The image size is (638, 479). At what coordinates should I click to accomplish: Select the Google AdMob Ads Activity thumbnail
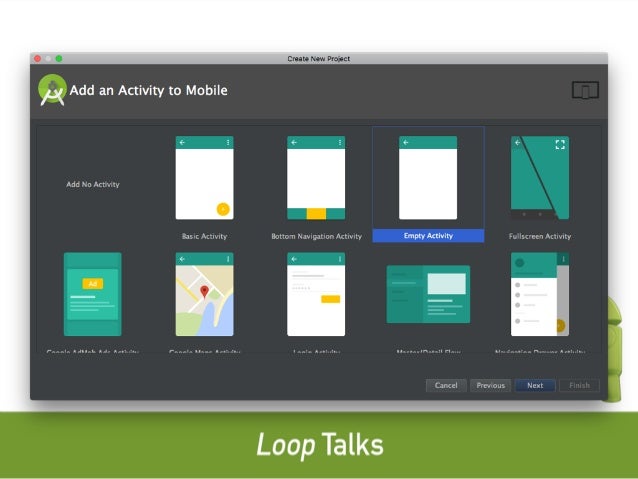(93, 294)
